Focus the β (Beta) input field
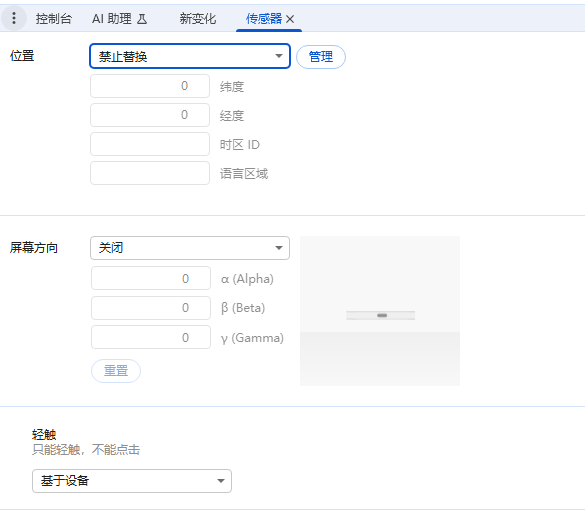585x522 pixels. tap(151, 308)
